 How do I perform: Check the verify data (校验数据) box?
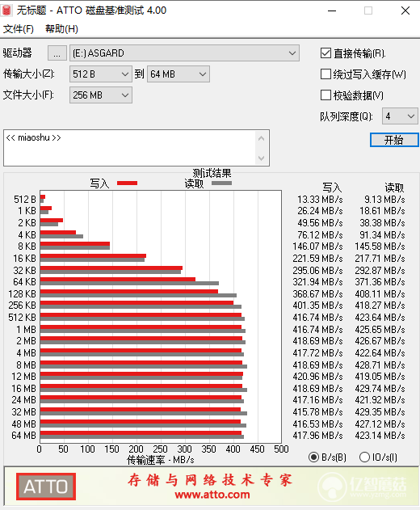pos(325,95)
